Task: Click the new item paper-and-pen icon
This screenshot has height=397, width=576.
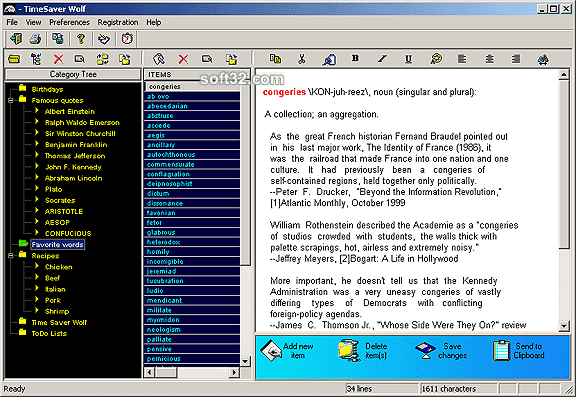Action: 159,59
